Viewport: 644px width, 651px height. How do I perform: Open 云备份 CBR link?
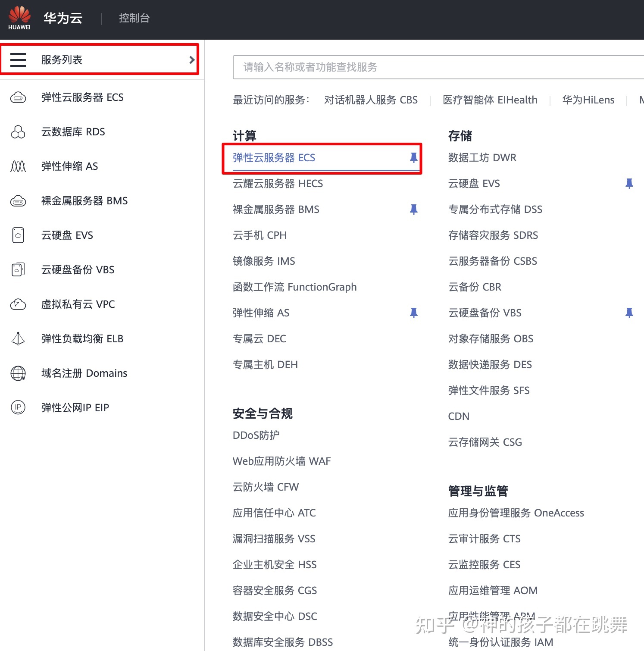point(475,287)
